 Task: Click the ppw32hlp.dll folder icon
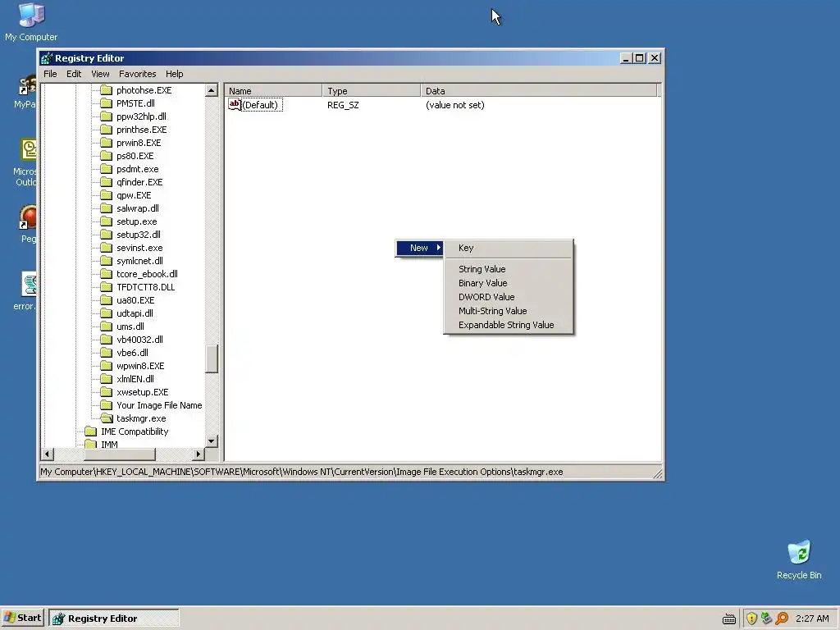tap(107, 116)
